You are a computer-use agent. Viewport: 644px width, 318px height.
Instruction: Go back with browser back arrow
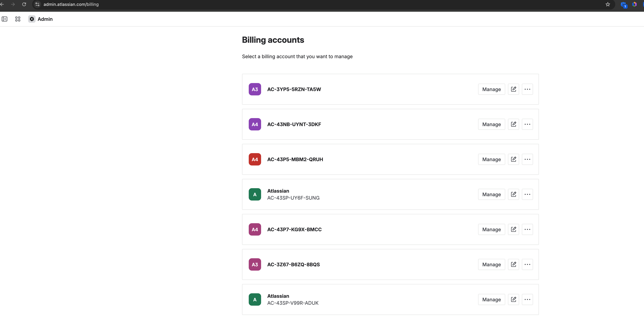[2, 4]
